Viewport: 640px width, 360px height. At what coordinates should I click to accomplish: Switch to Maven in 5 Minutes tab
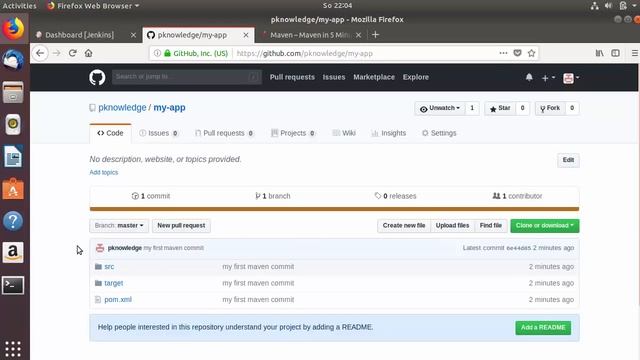coord(311,35)
